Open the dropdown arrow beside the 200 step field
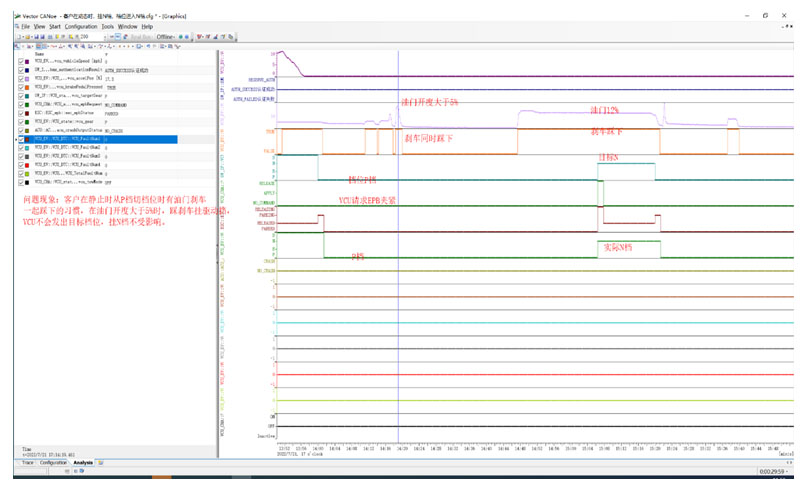 [x=106, y=37]
